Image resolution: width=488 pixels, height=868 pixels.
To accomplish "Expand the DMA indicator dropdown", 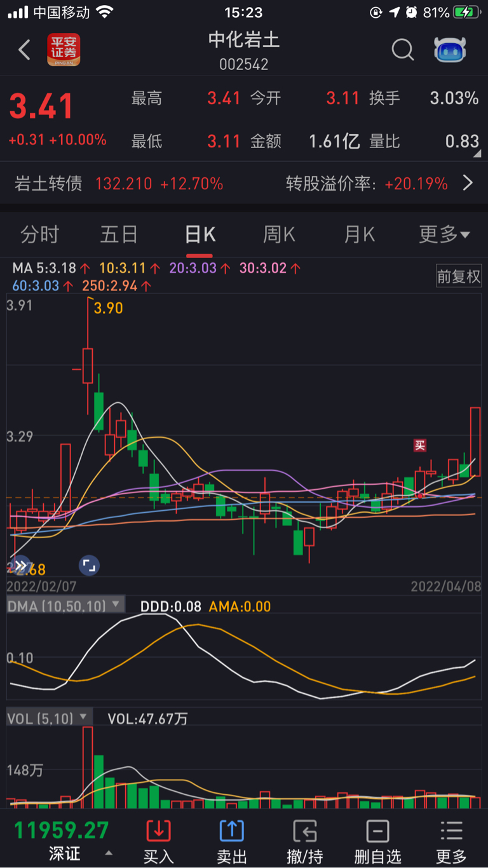I will click(x=116, y=605).
